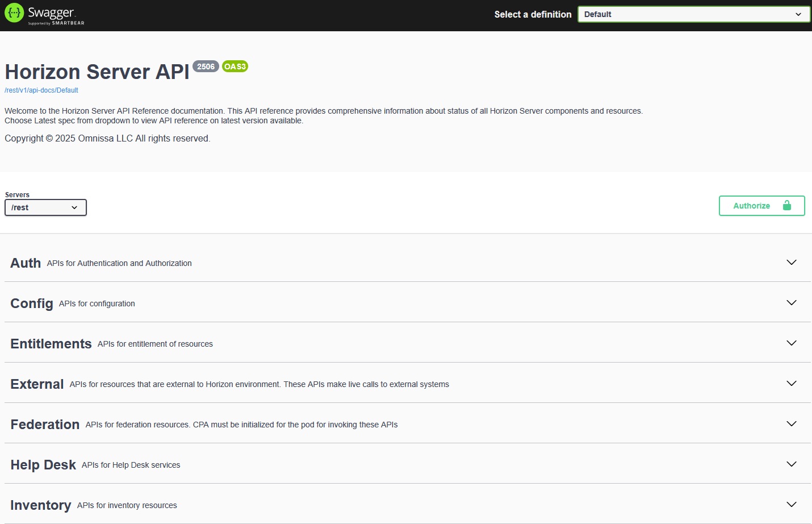
Task: Click the Entitlements section heading
Action: pos(51,344)
